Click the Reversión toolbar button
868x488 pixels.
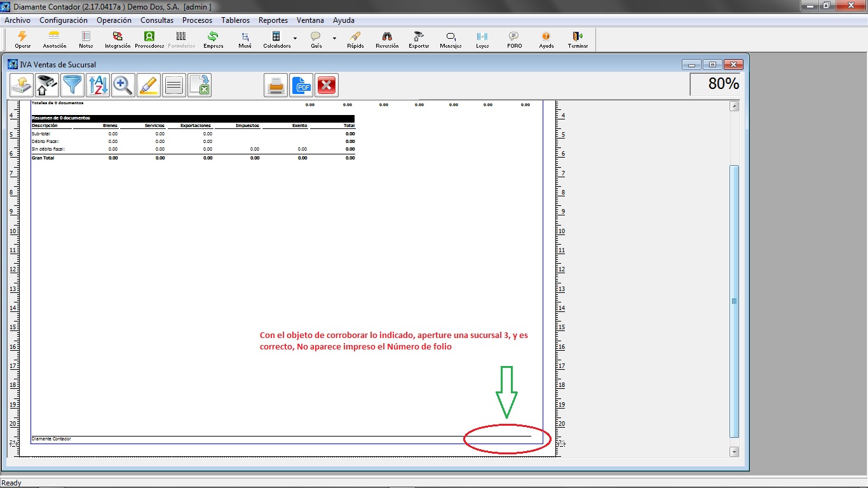tap(387, 39)
